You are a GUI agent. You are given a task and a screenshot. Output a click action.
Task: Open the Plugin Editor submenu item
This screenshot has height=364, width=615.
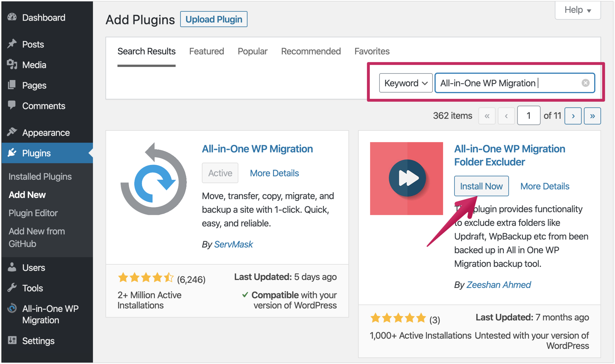(33, 213)
